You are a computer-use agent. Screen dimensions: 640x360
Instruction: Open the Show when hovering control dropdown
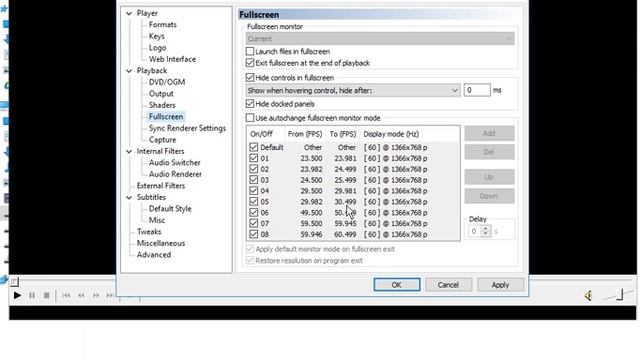353,90
